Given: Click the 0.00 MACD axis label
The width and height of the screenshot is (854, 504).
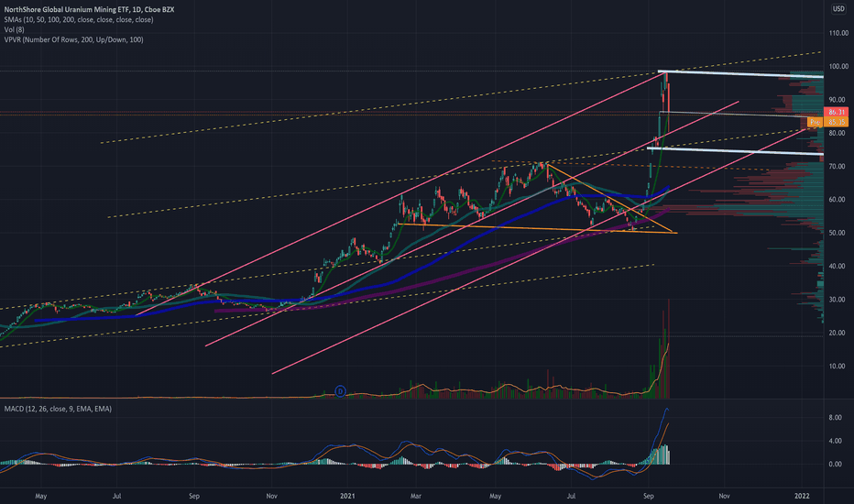Looking at the screenshot, I should [836, 465].
